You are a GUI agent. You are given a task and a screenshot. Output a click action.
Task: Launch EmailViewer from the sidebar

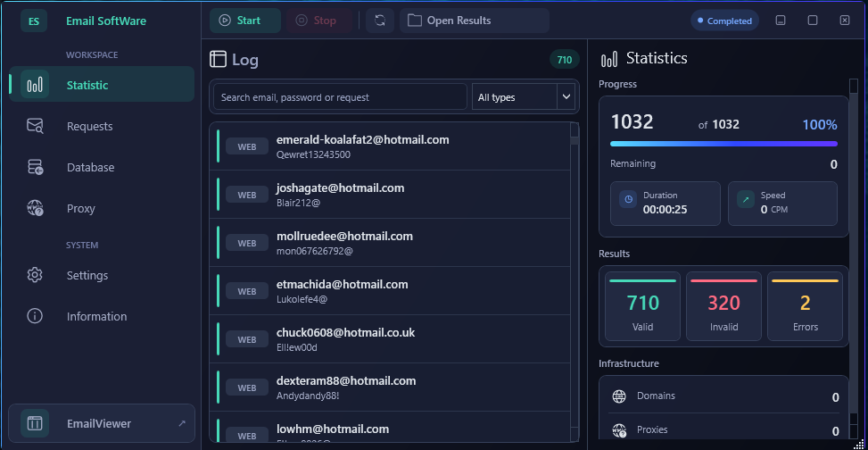click(x=102, y=423)
